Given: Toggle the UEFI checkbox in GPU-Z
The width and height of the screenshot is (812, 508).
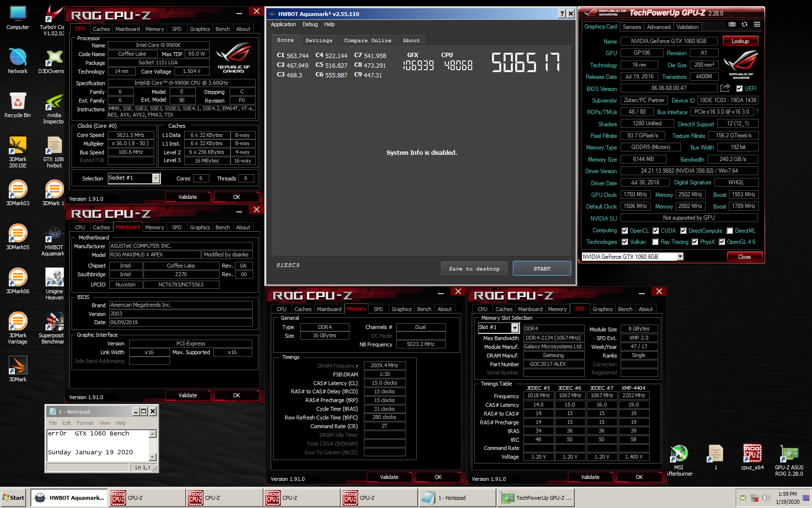Looking at the screenshot, I should pos(739,89).
